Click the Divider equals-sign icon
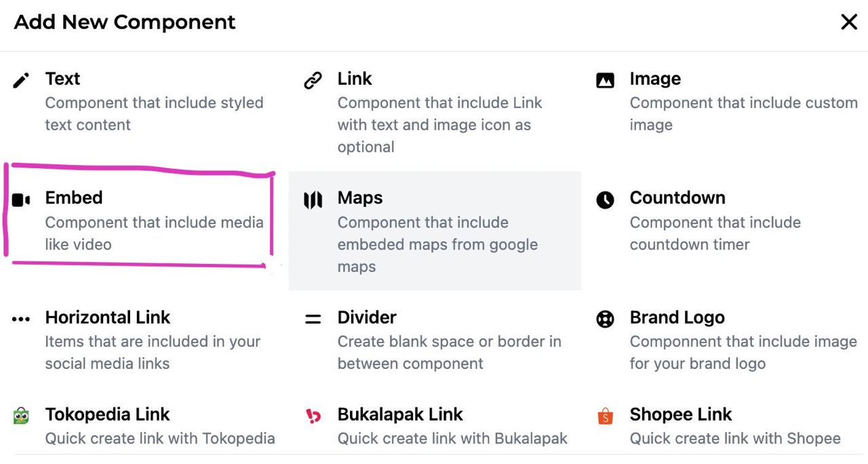This screenshot has width=868, height=464. coord(313,319)
